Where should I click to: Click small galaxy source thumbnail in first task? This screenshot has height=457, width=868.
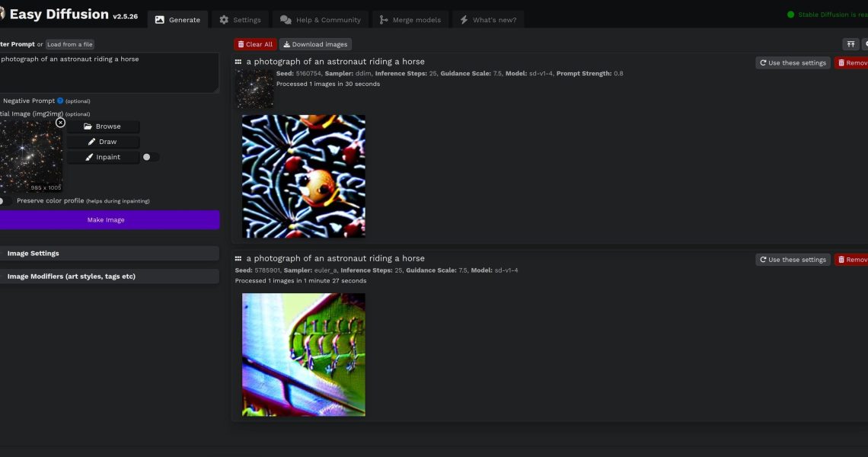(x=254, y=88)
